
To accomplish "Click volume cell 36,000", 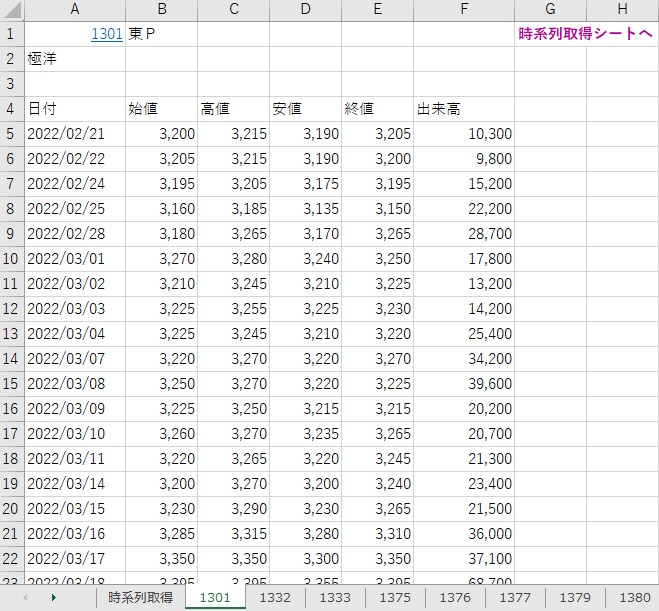I will click(x=464, y=534).
